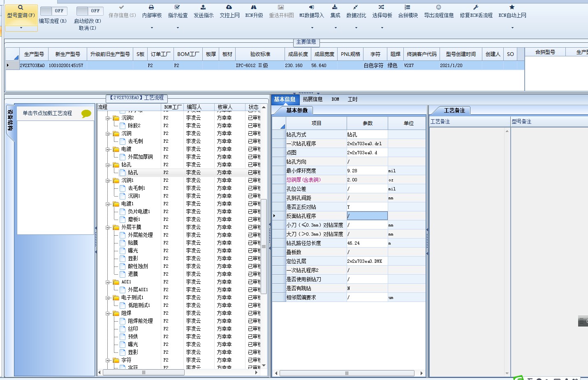The height and width of the screenshot is (380, 588).
Task: Switch to the 基本信息 tab
Action: pyautogui.click(x=285, y=99)
